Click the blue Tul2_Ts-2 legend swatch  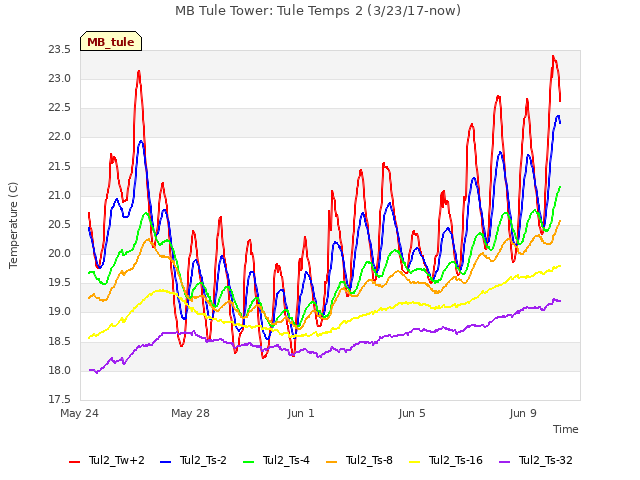point(165,462)
